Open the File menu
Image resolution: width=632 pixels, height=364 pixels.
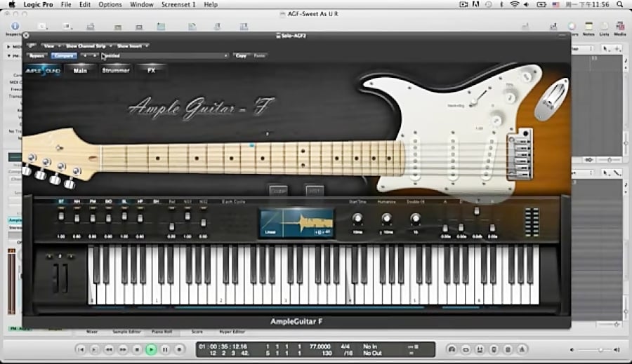pos(66,4)
